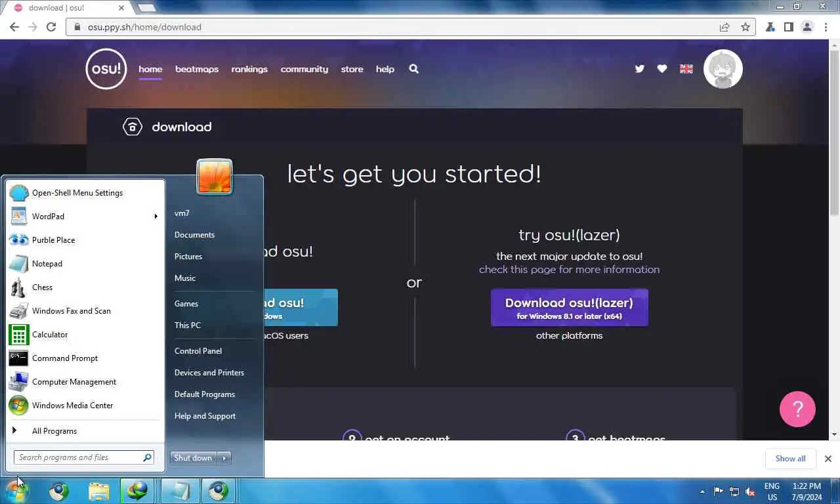Screen dimensions: 840x504
Task: Click the share icon in the address bar
Action: (724, 27)
